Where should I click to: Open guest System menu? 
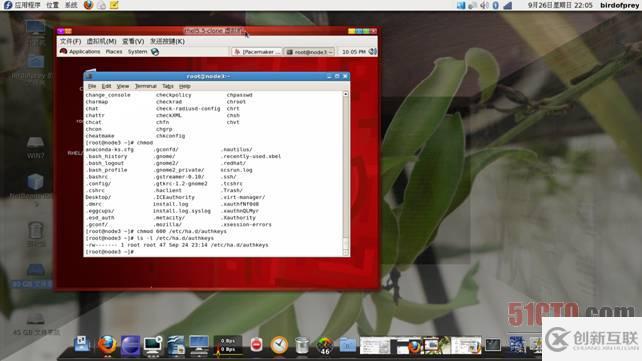(x=137, y=52)
